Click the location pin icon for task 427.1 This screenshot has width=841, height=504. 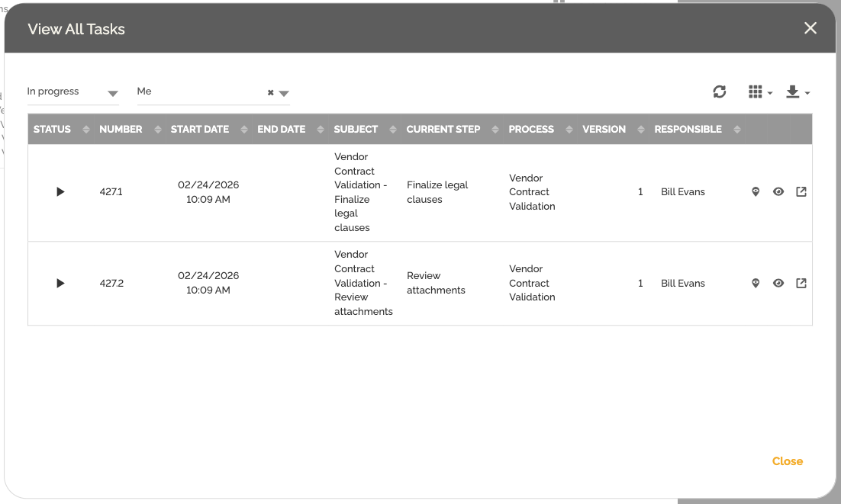tap(756, 192)
